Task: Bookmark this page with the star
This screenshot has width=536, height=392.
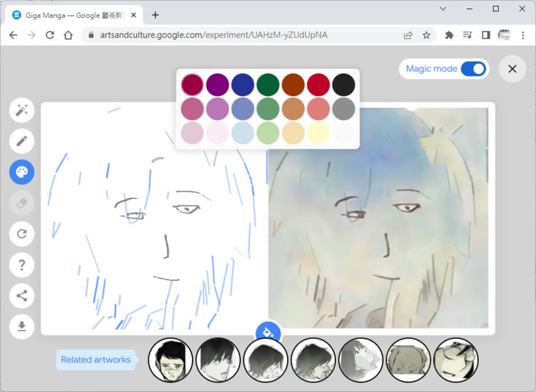Action: tap(426, 35)
